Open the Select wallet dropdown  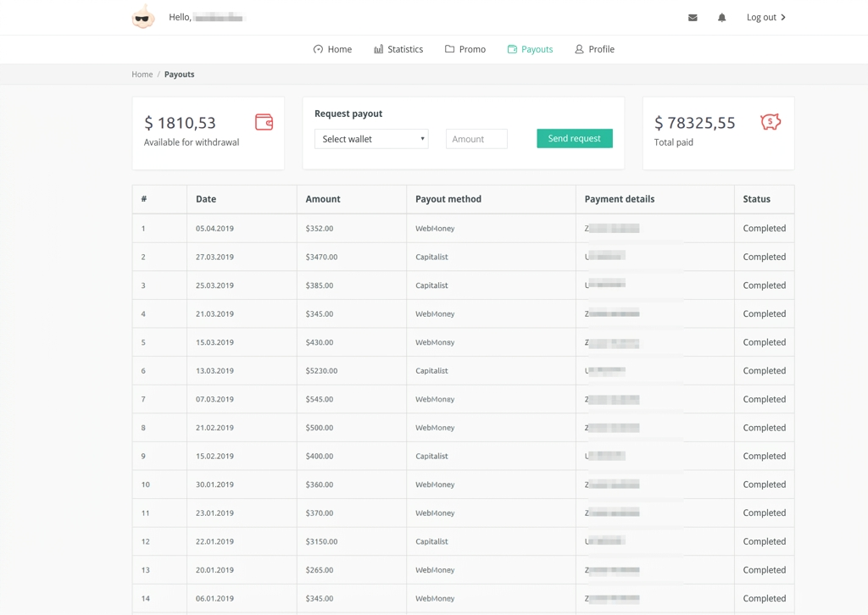371,139
